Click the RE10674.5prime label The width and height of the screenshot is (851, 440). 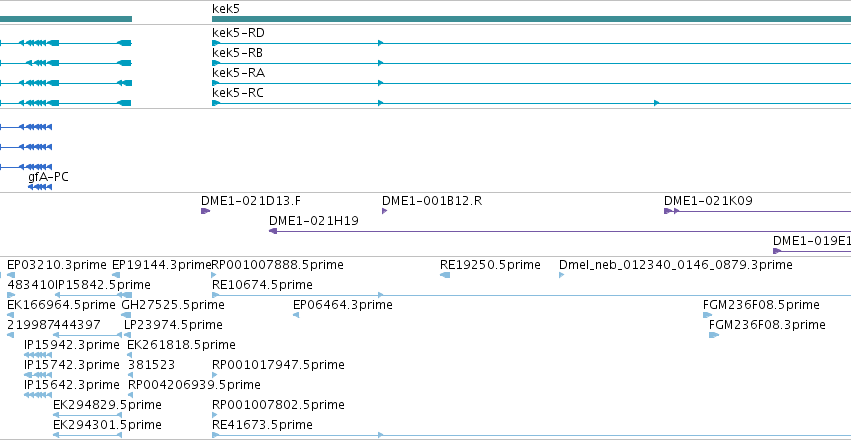click(x=262, y=285)
